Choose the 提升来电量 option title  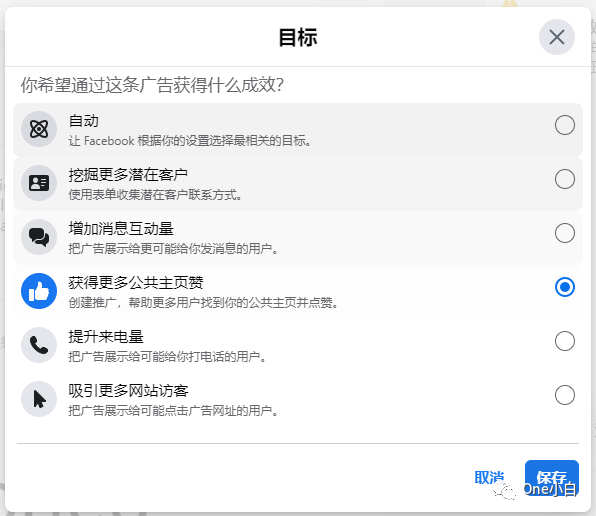(106, 337)
